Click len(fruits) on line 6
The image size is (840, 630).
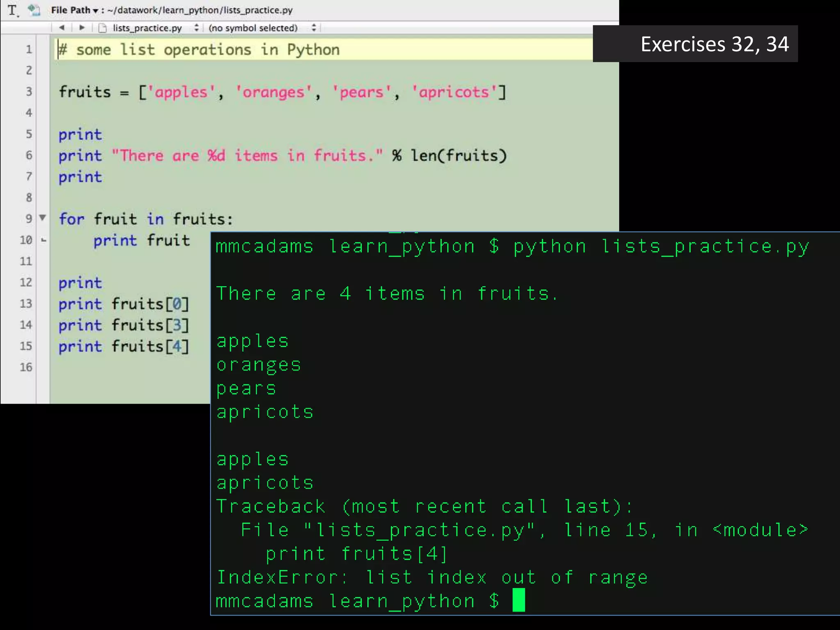pos(459,156)
